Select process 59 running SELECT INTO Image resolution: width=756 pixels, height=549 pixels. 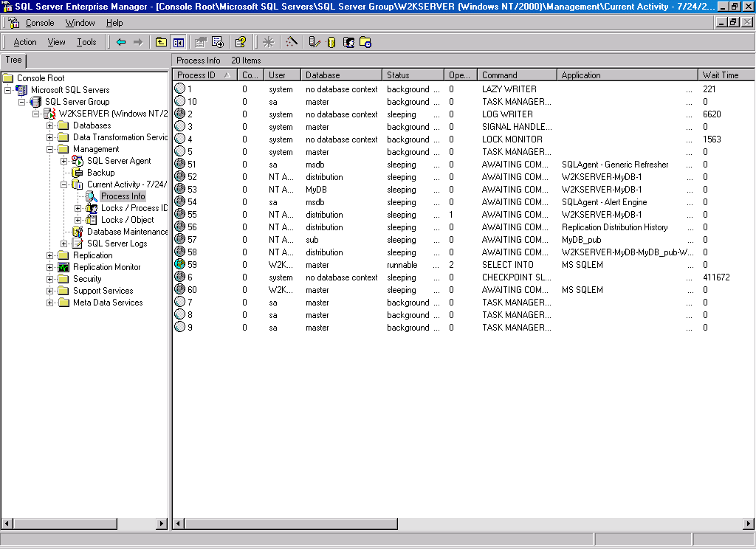click(190, 265)
